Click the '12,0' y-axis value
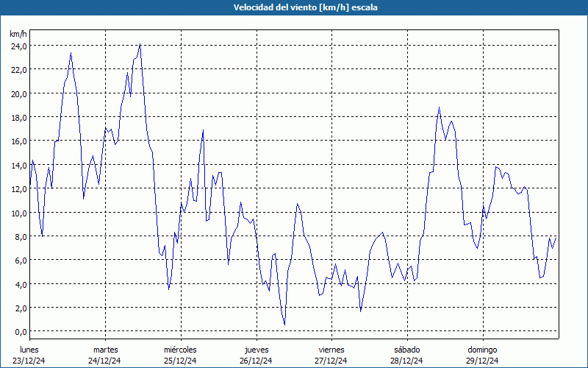 pyautogui.click(x=19, y=189)
